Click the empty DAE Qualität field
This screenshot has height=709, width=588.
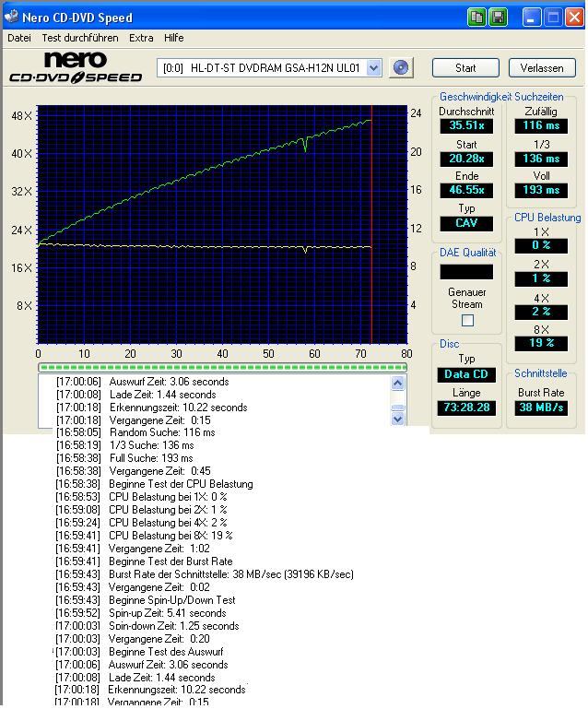(466, 272)
